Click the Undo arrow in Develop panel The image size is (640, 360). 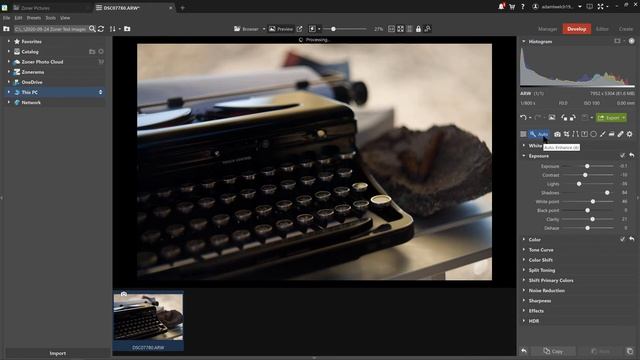[523, 118]
